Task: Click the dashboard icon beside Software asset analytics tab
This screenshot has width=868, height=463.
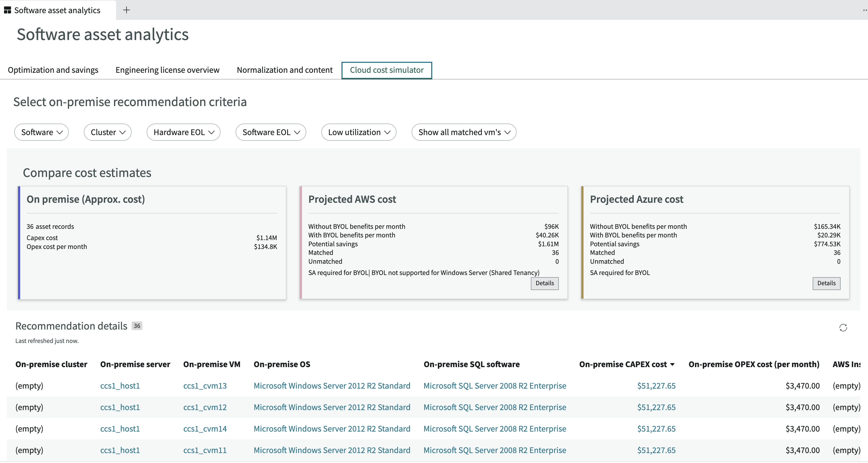Action: click(x=8, y=10)
